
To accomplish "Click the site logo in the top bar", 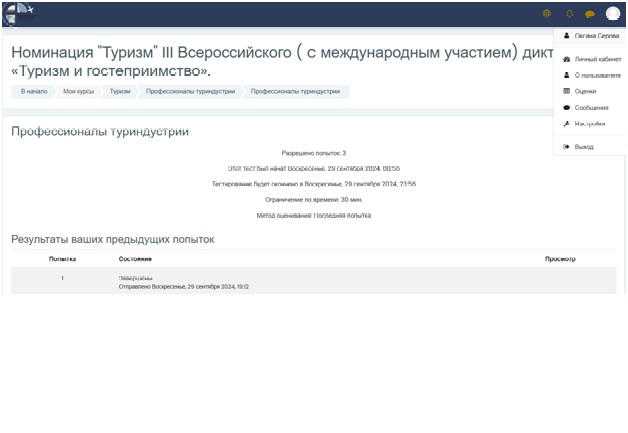I will 18,13.
